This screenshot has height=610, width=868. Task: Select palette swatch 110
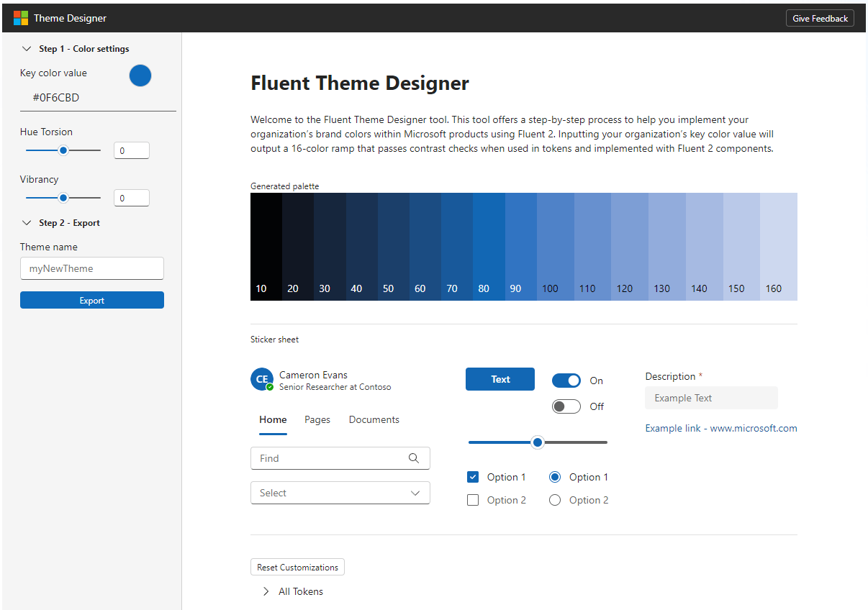[x=592, y=247]
